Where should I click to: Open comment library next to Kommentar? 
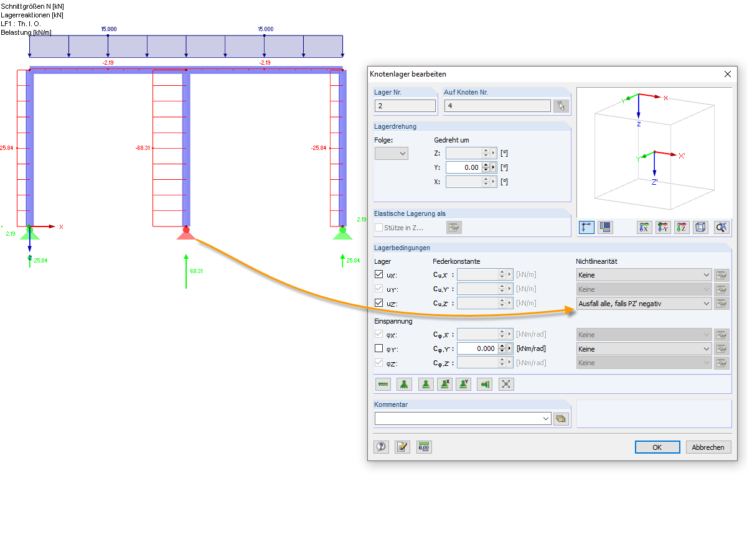pos(561,419)
